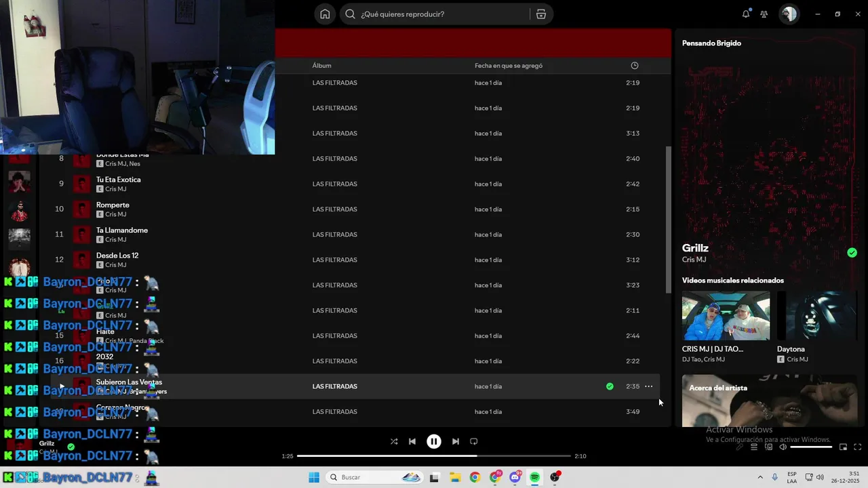Select the Desde Los 12 track title
The width and height of the screenshot is (868, 488).
[117, 256]
